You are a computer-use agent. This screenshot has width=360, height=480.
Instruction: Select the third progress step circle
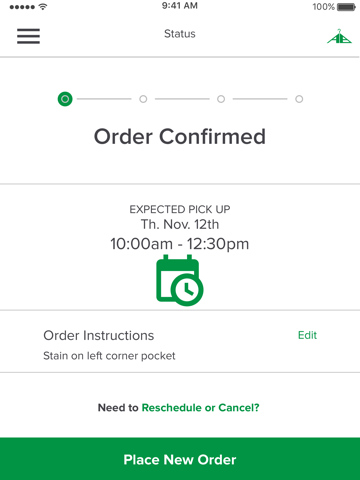click(221, 99)
